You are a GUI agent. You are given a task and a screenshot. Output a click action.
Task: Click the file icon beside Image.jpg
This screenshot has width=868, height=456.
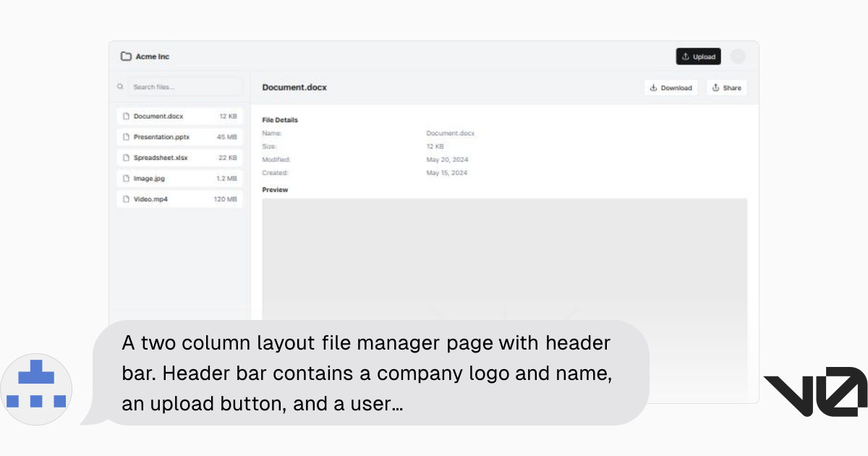pos(126,178)
